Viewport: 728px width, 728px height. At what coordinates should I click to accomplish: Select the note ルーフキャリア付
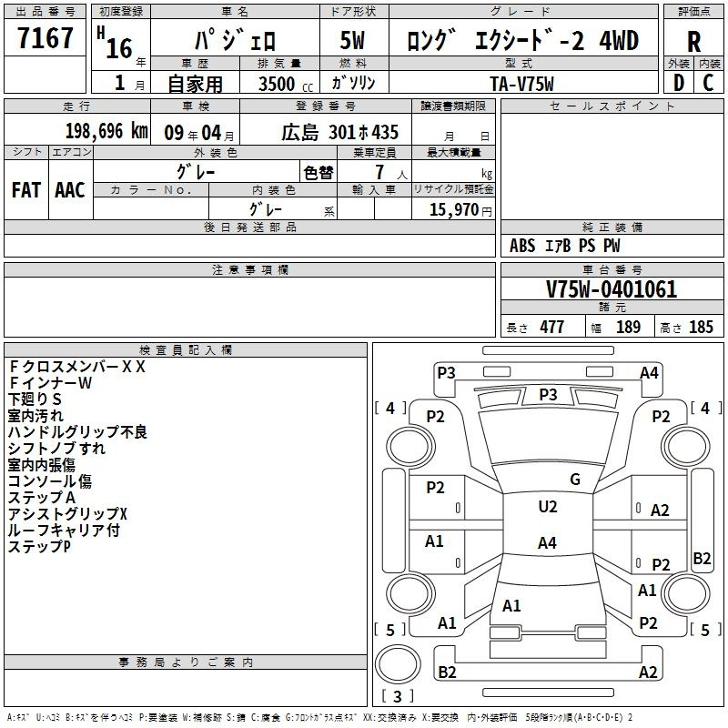pyautogui.click(x=64, y=530)
